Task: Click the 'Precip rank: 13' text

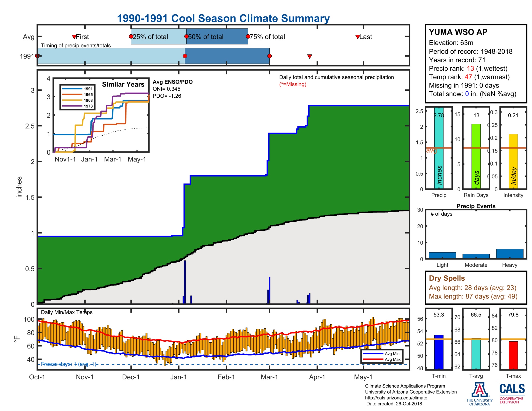Action: tap(451, 68)
